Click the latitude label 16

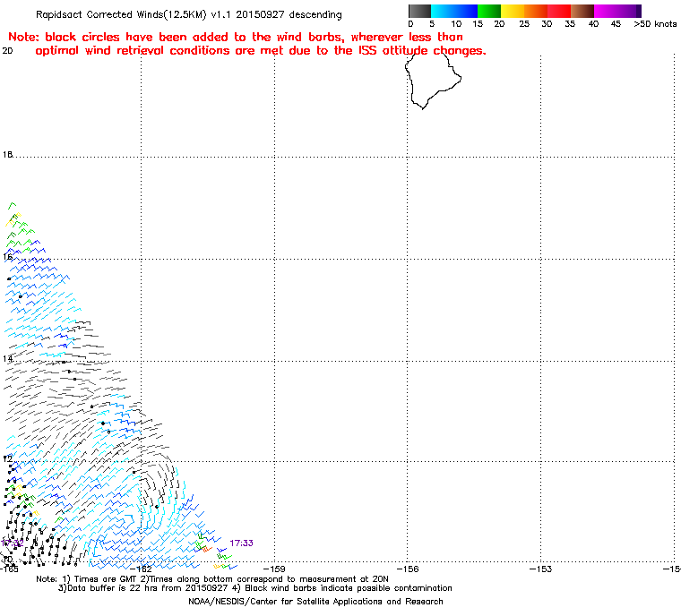pos(7,257)
